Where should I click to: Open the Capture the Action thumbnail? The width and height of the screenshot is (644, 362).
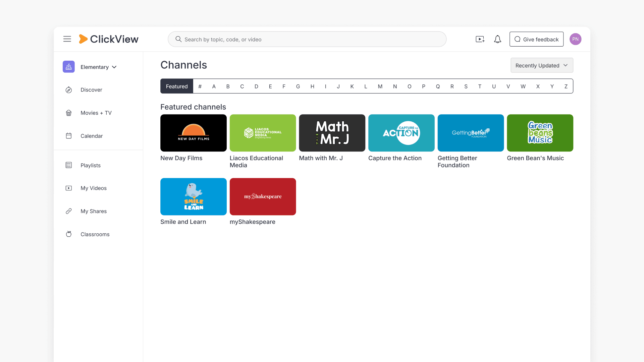point(401,133)
